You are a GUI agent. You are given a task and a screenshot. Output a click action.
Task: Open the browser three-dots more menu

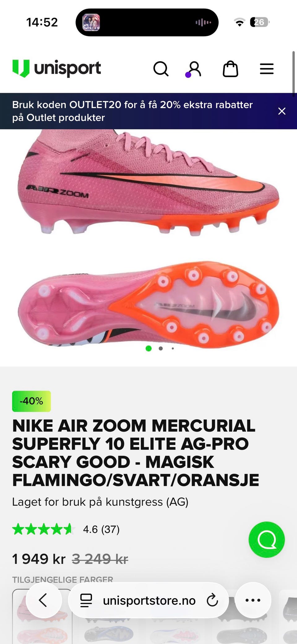[x=253, y=600]
